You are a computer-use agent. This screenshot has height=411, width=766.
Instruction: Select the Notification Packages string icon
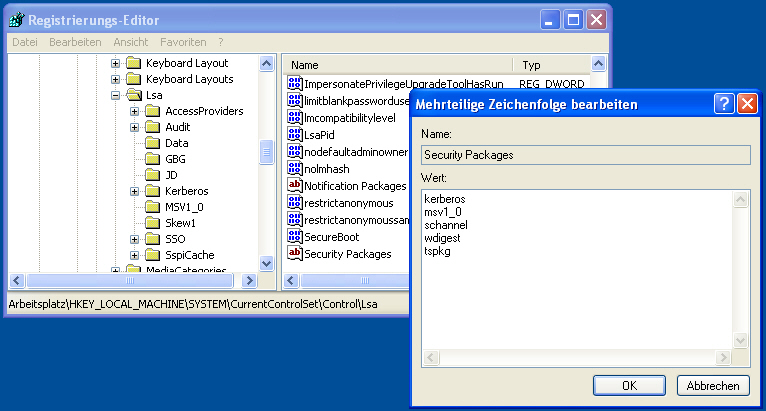click(295, 185)
